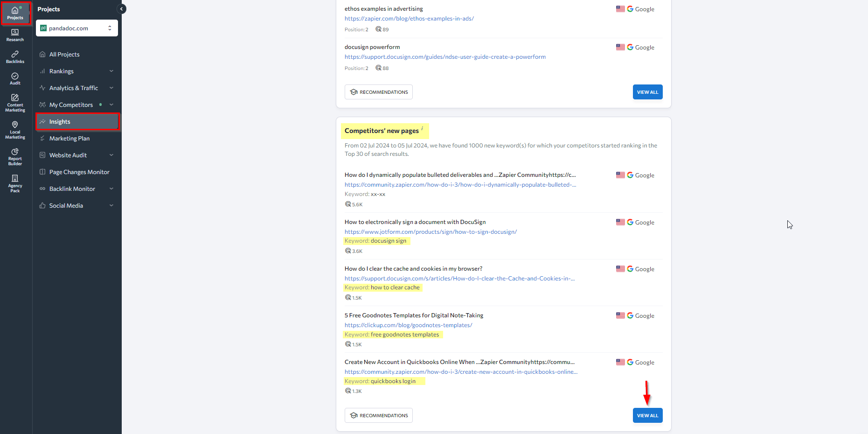Click the Marketing Plan checklist icon
868x434 pixels.
point(42,138)
